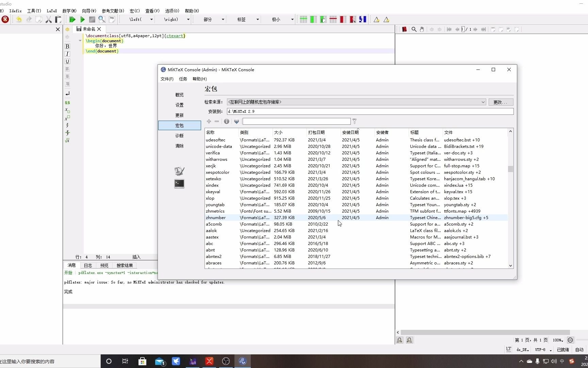Open the UTF-8 encoding dropdown in status bar
Viewport: 588px width, 368px height.
point(543,350)
